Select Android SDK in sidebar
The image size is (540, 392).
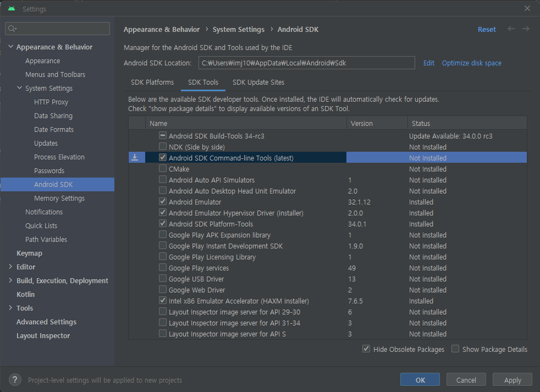click(x=58, y=184)
